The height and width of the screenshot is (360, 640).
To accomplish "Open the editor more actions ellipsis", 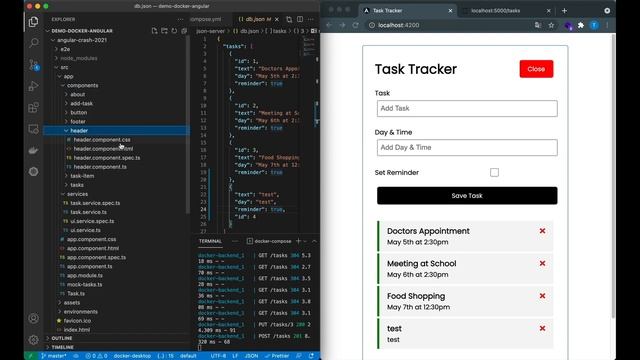I will click(311, 19).
